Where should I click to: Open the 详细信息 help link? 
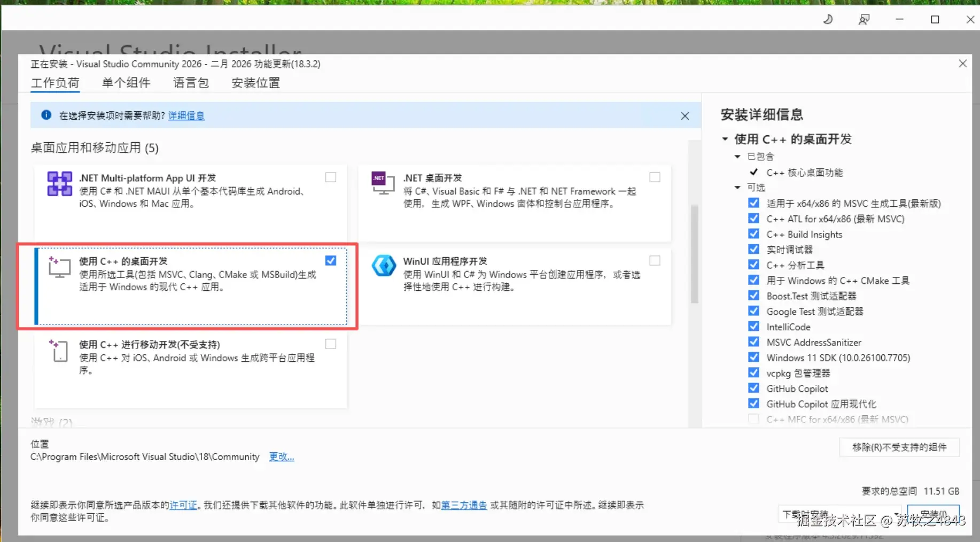point(186,115)
